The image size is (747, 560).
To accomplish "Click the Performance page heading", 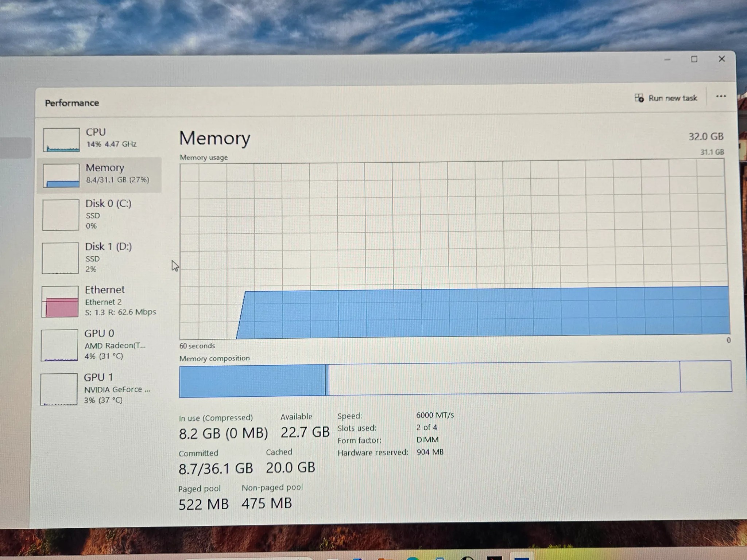I will [72, 103].
